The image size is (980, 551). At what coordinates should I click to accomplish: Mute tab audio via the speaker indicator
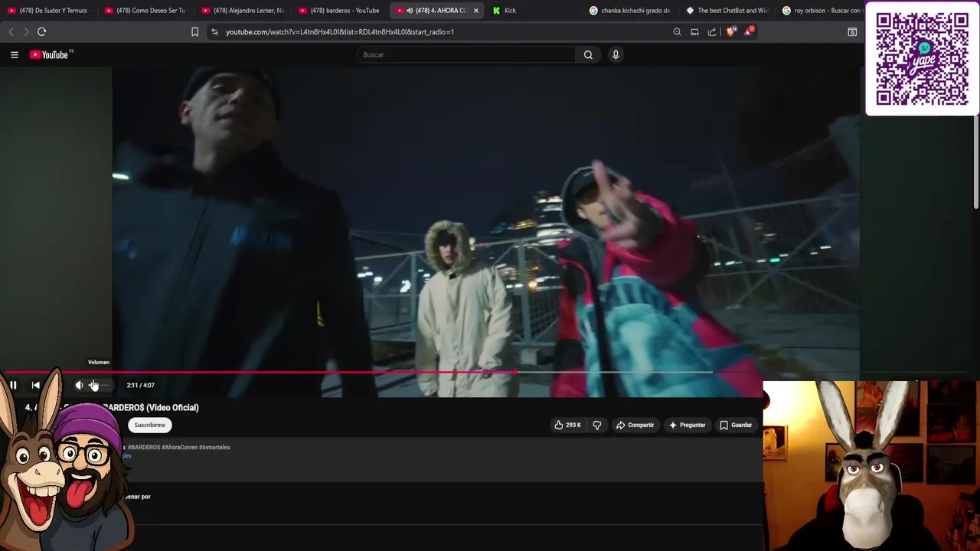point(410,11)
